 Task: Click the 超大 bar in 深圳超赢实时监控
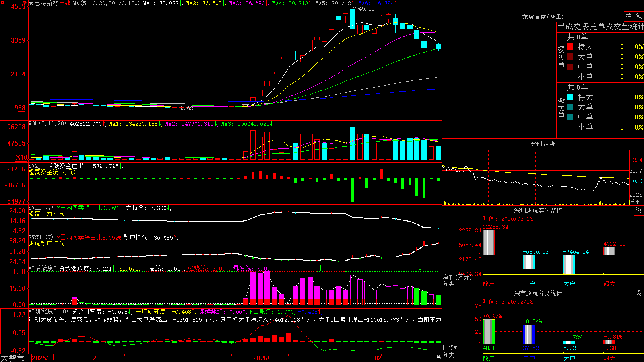609,251
